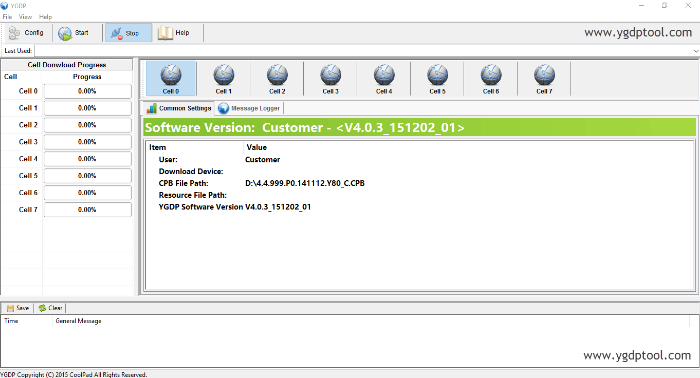Click the Cell 0 label in progress list
Viewport: 700px width, 378px height.
[28, 91]
